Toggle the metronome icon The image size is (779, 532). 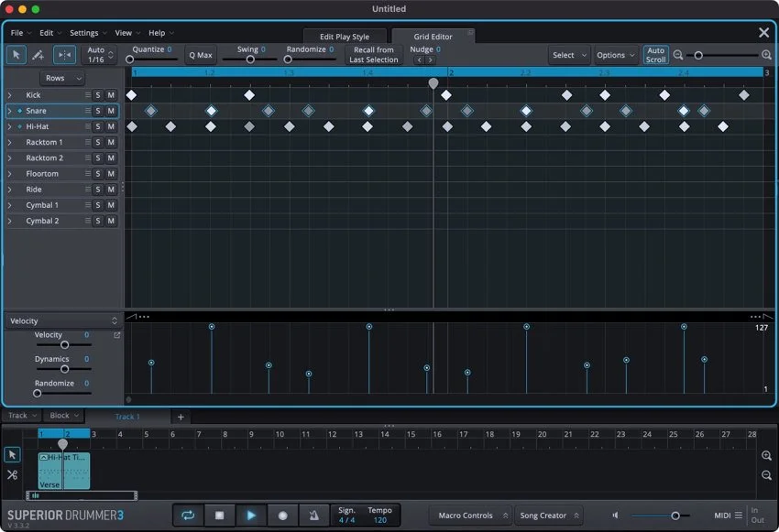[313, 516]
